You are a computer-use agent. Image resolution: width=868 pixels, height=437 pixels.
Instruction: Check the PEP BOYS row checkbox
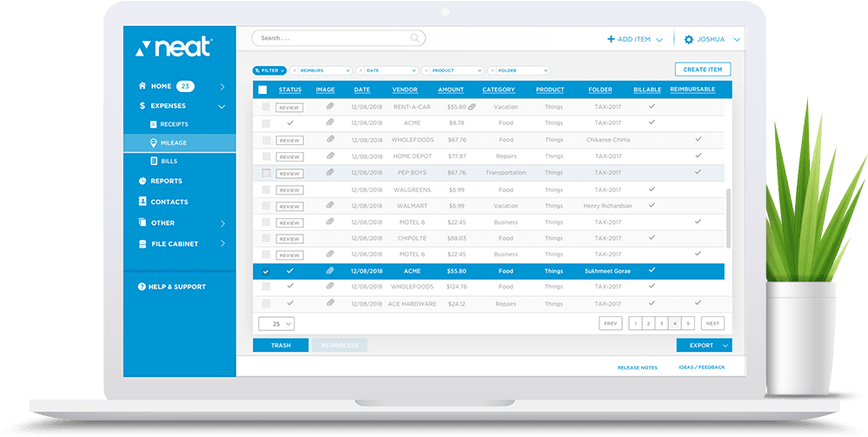(x=266, y=173)
